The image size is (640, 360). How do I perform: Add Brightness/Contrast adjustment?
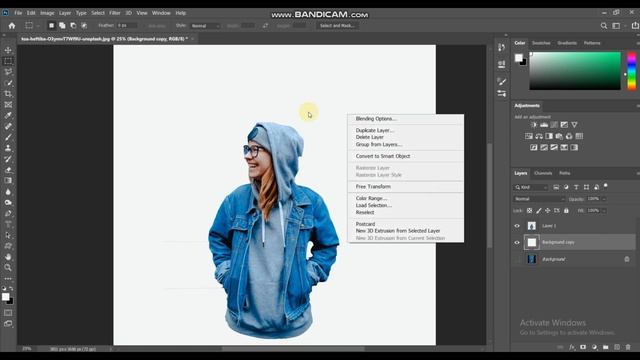(534, 125)
